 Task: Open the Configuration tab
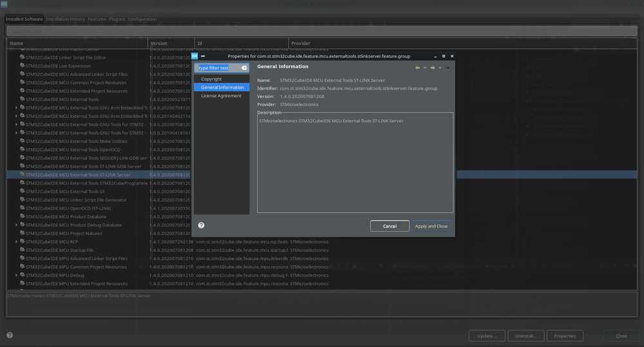point(142,19)
